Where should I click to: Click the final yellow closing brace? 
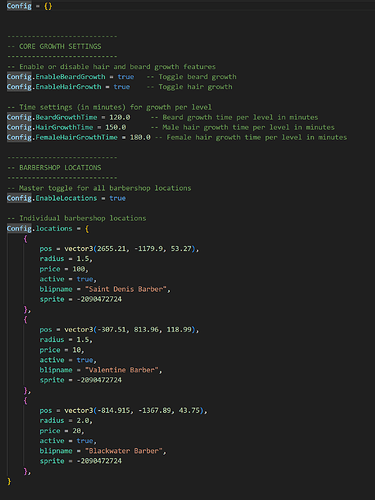(x=9, y=481)
